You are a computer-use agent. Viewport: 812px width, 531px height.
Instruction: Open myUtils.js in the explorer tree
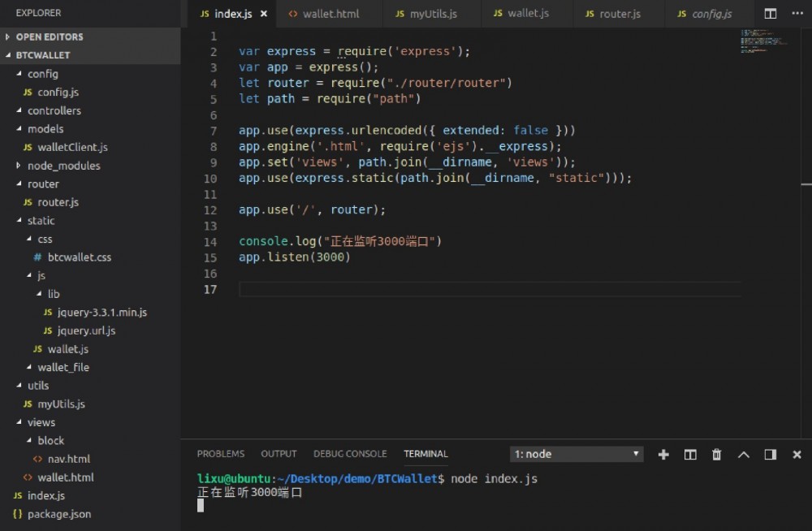point(90,404)
